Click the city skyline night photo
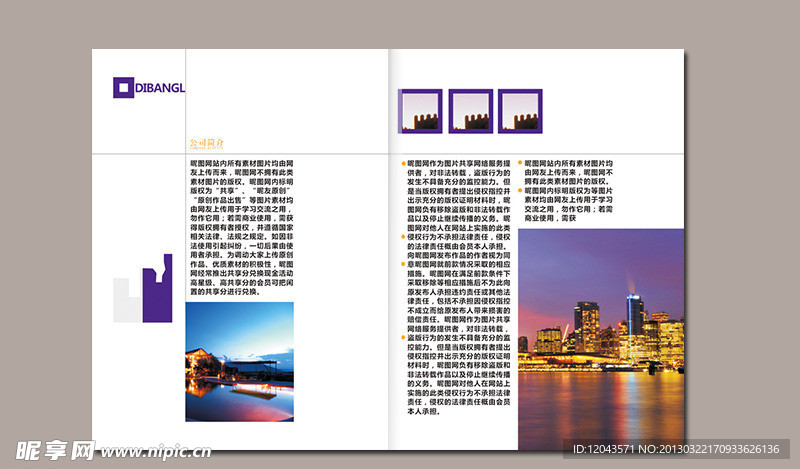This screenshot has width=800, height=469. click(601, 339)
